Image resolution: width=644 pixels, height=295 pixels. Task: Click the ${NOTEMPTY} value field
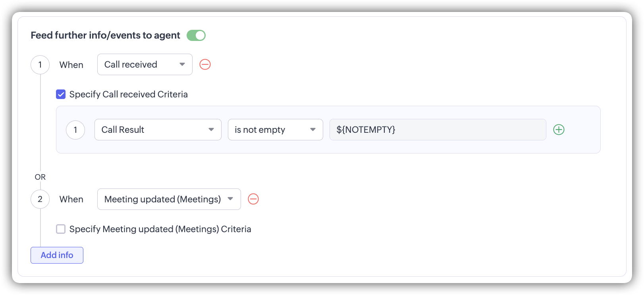(438, 130)
